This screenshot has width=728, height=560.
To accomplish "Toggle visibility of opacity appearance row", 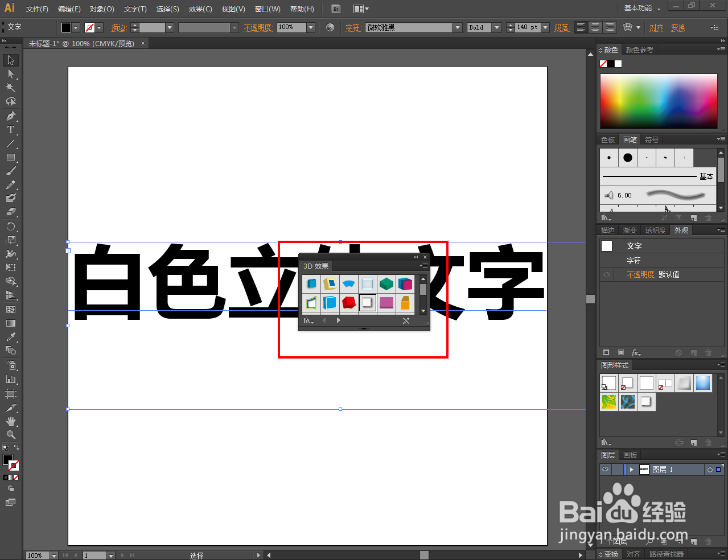I will pyautogui.click(x=607, y=274).
